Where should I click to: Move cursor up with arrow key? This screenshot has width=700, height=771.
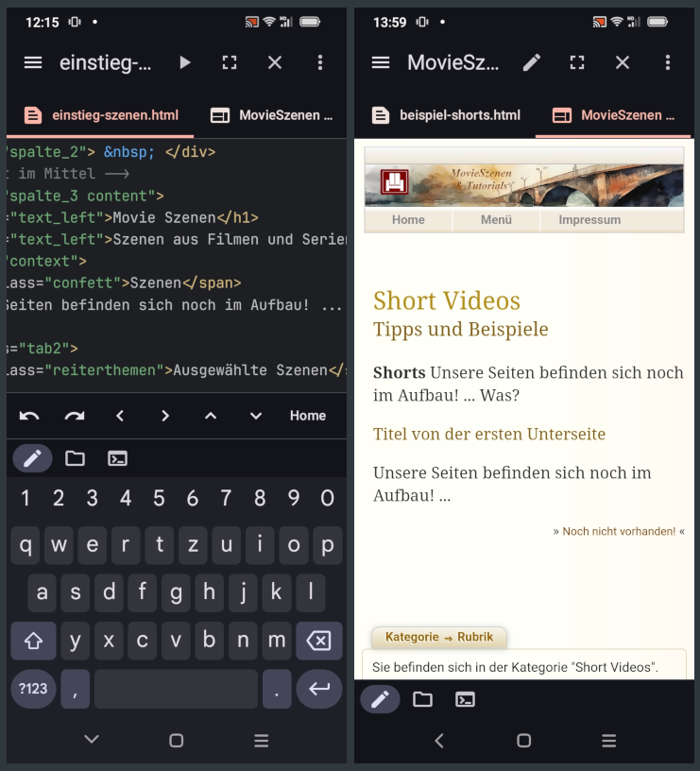[x=211, y=416]
